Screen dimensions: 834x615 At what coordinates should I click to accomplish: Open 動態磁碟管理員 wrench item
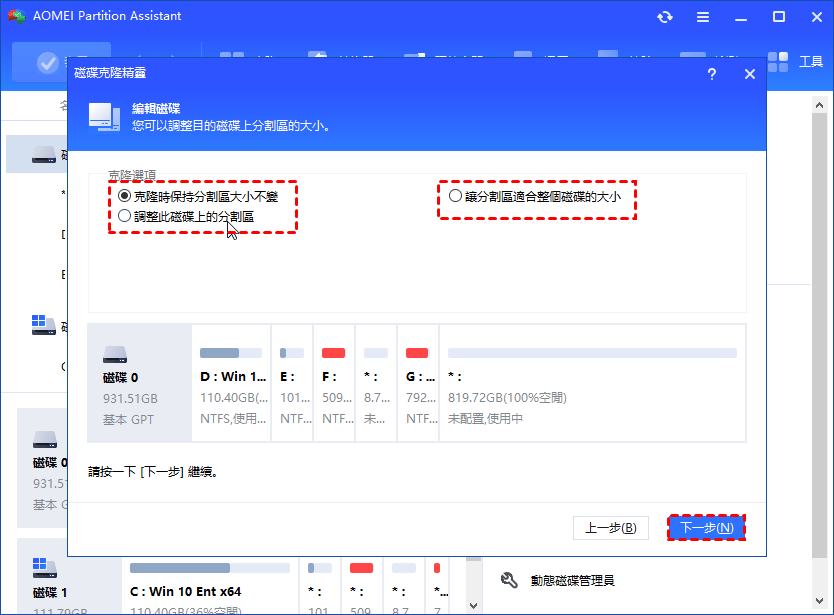pyautogui.click(x=557, y=580)
